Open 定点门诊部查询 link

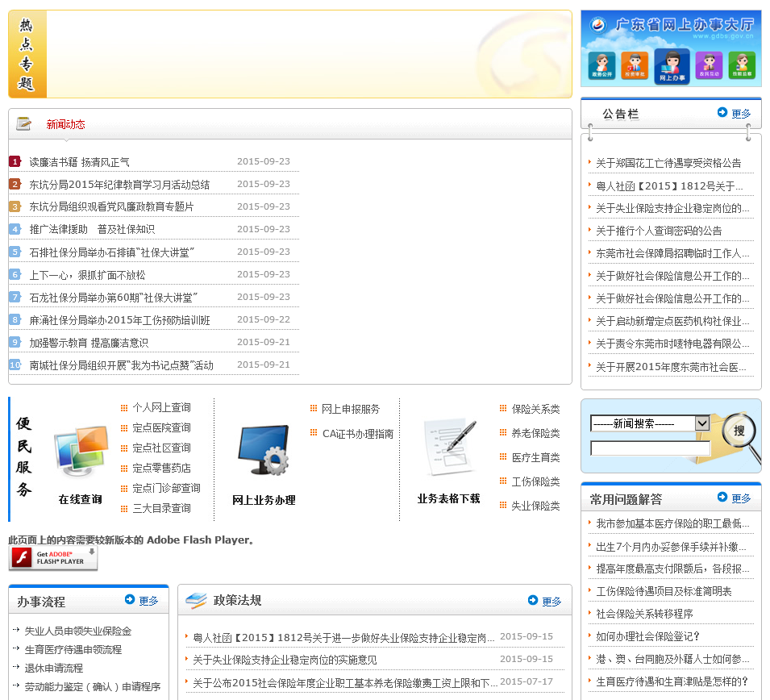click(x=166, y=488)
